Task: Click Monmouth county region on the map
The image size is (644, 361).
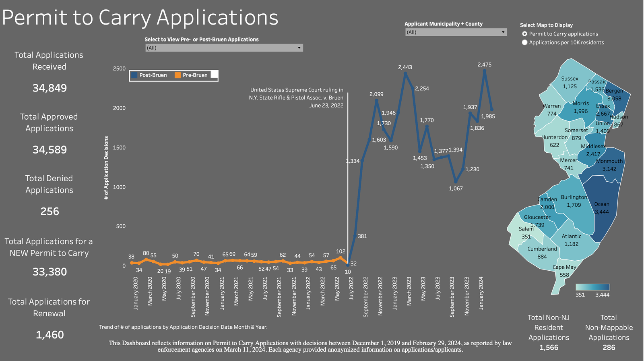Action: (x=609, y=165)
